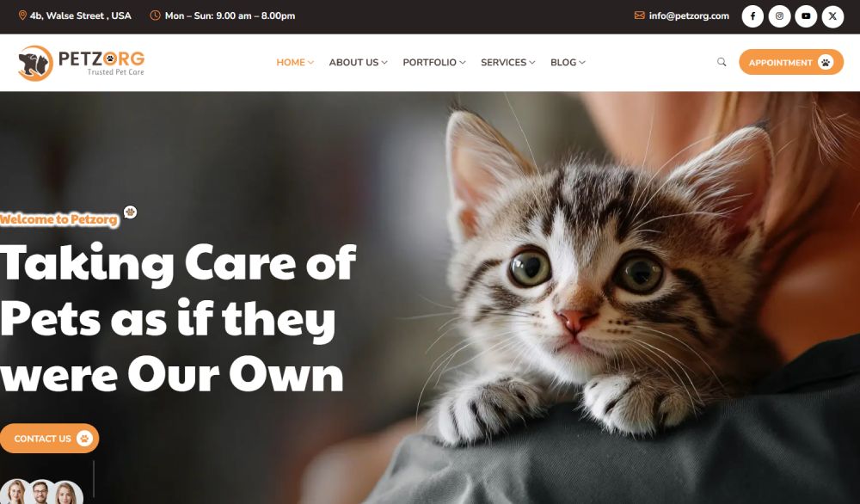Open the Blog menu item
The height and width of the screenshot is (504, 860).
(x=568, y=63)
